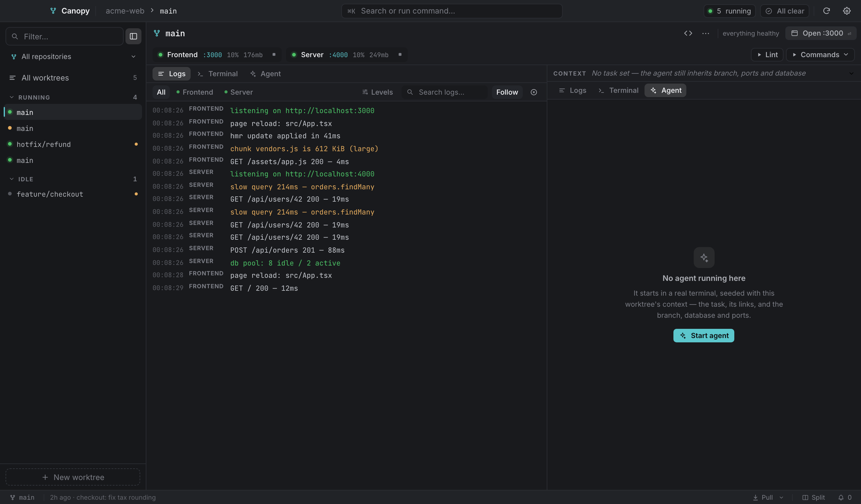Viewport: 861px width, 504px height.
Task: Select the main worktree with orange dot
Action: click(x=73, y=128)
